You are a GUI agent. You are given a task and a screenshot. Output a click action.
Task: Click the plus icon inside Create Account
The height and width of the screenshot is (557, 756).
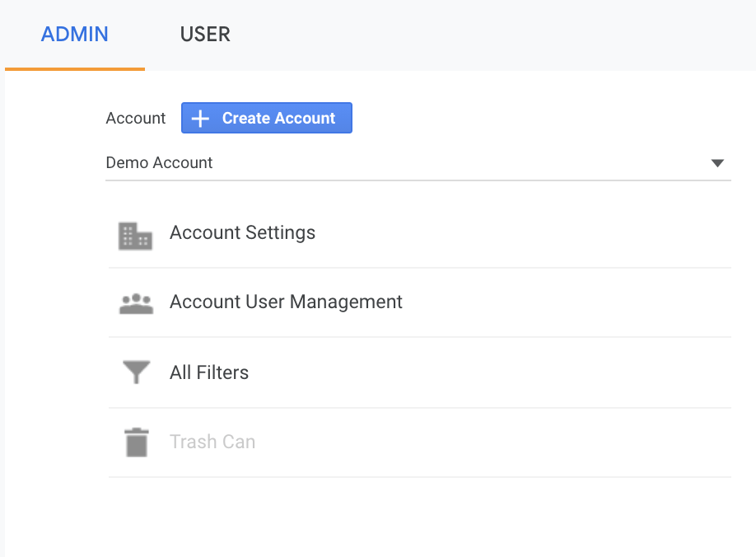point(199,118)
